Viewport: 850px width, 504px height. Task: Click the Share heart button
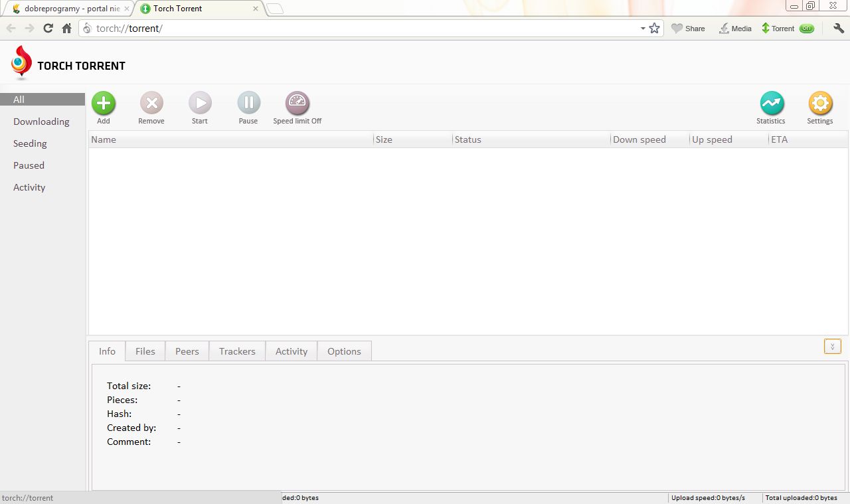[688, 29]
